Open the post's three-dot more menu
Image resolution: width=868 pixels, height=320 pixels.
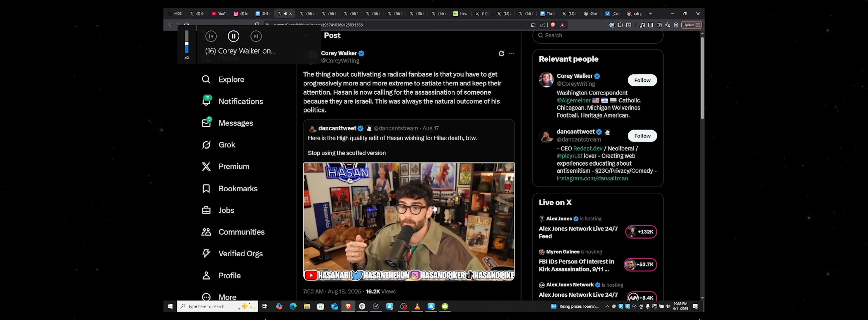pyautogui.click(x=511, y=53)
